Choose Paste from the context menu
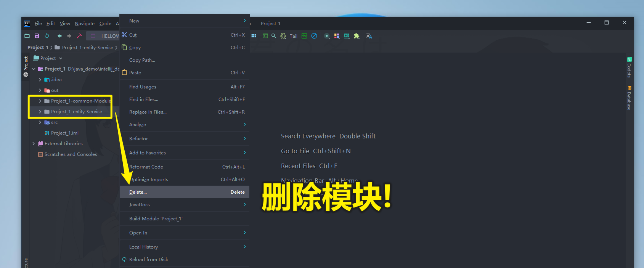Screen dimensions: 644x268 185,73
